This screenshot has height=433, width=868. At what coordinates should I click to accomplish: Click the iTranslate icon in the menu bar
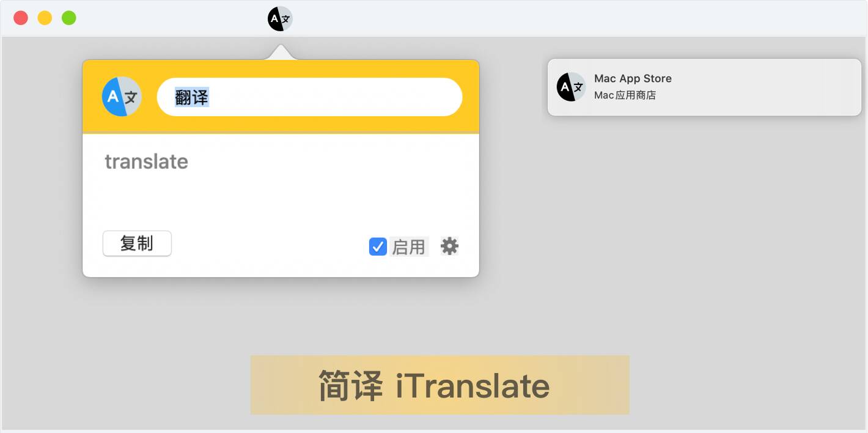280,19
